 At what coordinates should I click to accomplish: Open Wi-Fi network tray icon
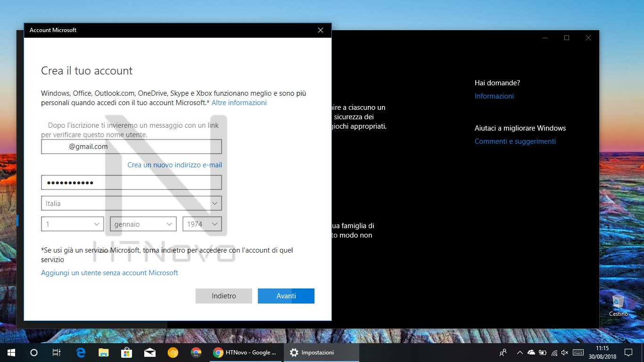click(554, 352)
